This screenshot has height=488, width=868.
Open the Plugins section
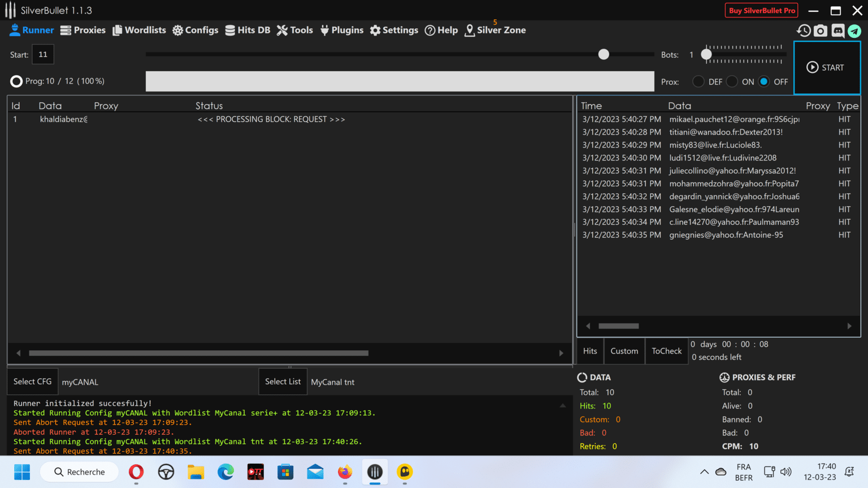pos(341,30)
